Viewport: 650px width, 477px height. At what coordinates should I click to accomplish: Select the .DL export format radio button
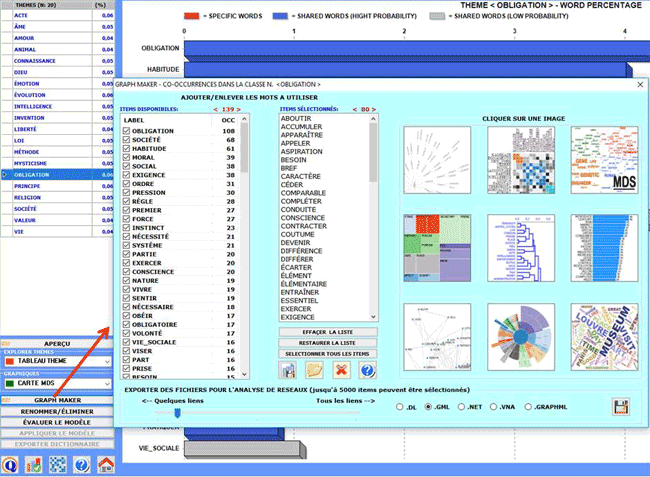(400, 407)
